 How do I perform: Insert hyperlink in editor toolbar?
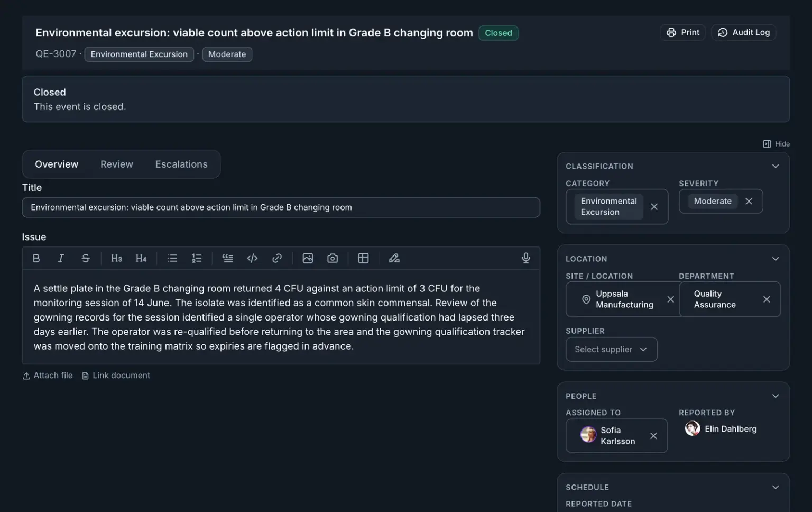277,258
